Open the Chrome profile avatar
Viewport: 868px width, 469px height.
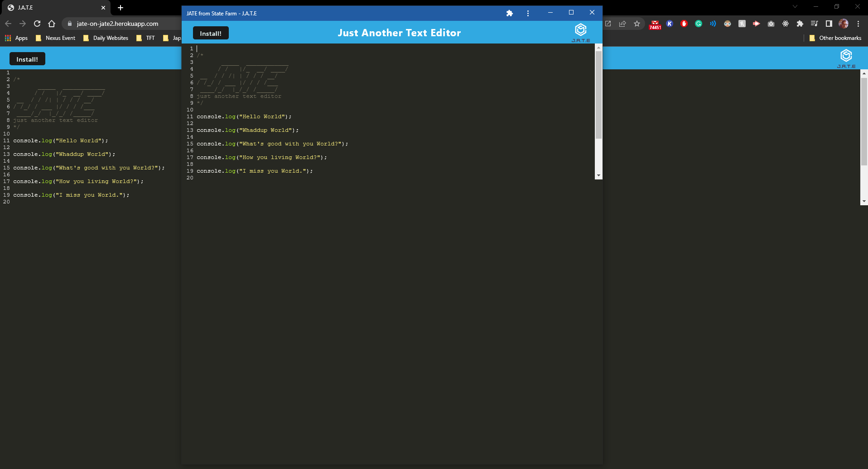click(x=843, y=24)
